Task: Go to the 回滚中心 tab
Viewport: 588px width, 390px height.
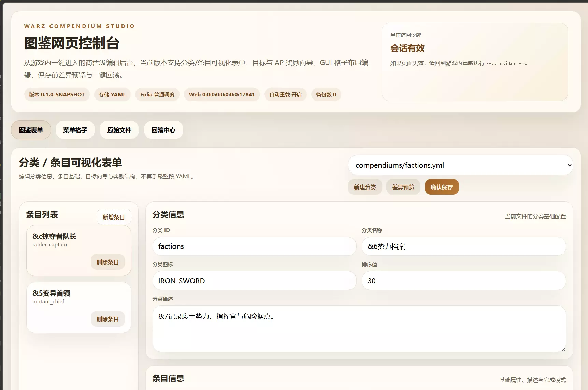Action: [163, 130]
